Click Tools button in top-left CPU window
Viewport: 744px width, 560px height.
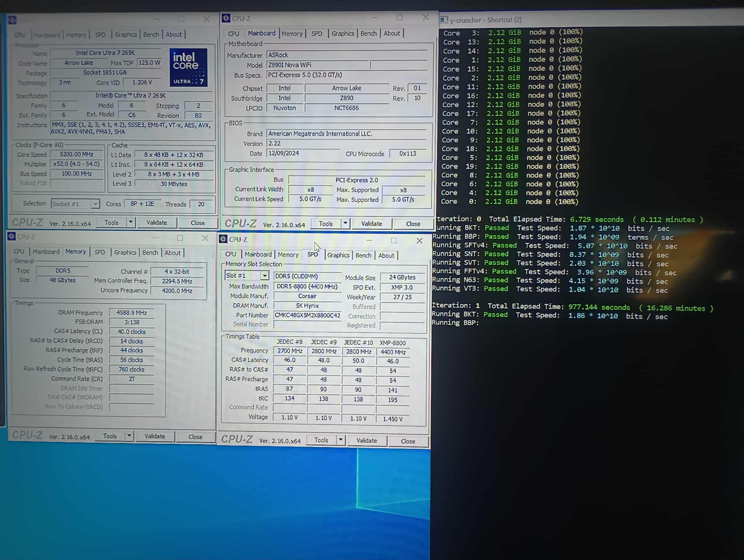[x=112, y=223]
